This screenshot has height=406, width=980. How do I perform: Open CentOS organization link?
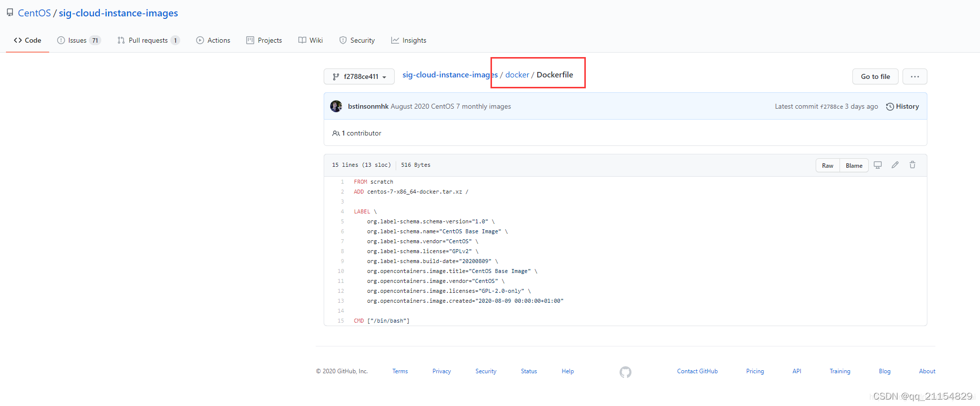pyautogui.click(x=34, y=13)
